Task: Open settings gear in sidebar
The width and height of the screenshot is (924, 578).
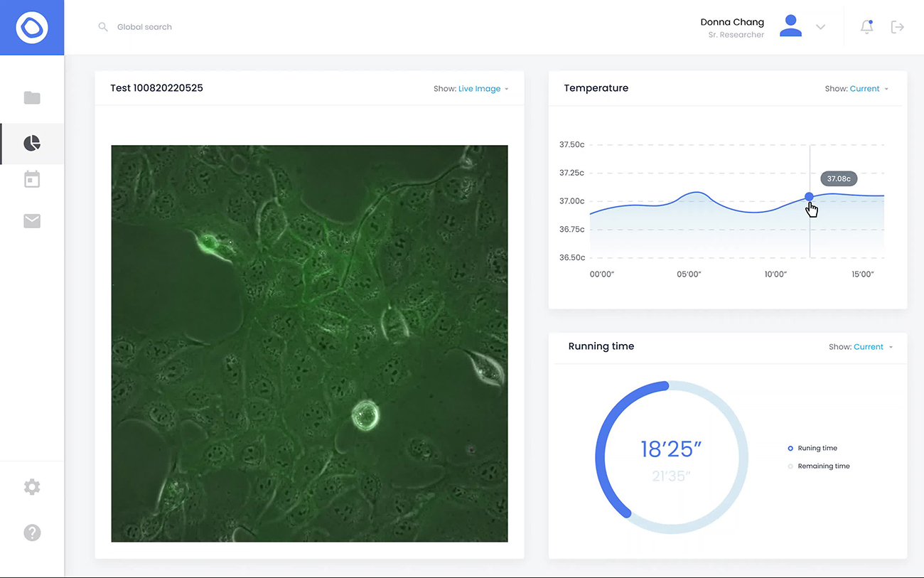Action: tap(32, 487)
